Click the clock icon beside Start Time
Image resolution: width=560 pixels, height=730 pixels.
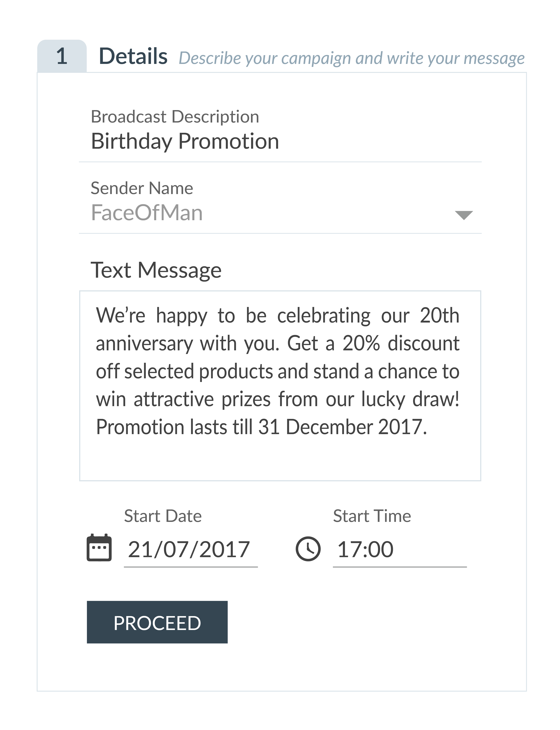click(x=308, y=548)
